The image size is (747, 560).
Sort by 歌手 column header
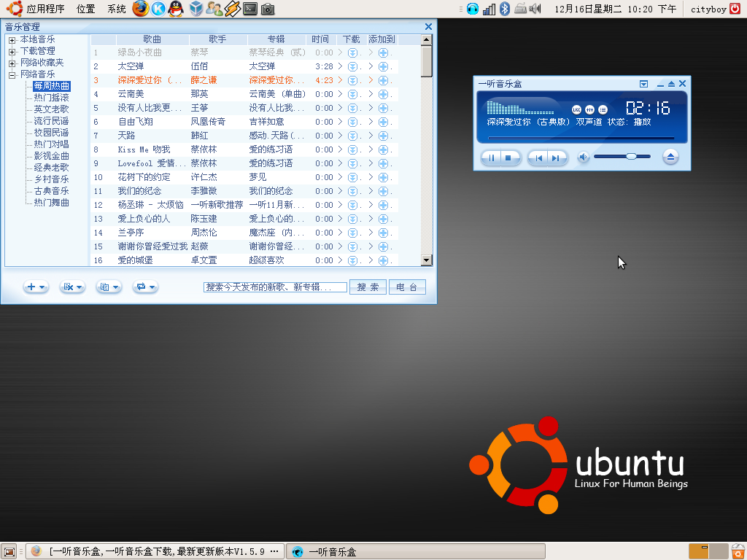point(217,39)
